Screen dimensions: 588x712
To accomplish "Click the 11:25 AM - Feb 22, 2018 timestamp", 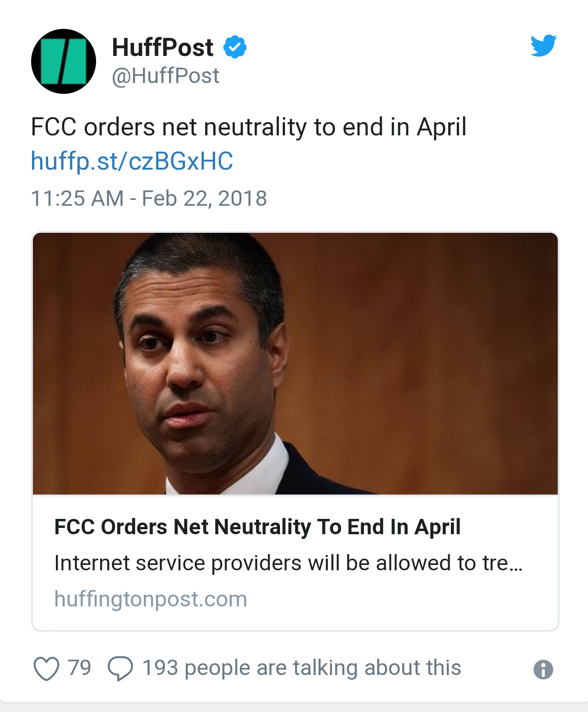I will [x=149, y=199].
